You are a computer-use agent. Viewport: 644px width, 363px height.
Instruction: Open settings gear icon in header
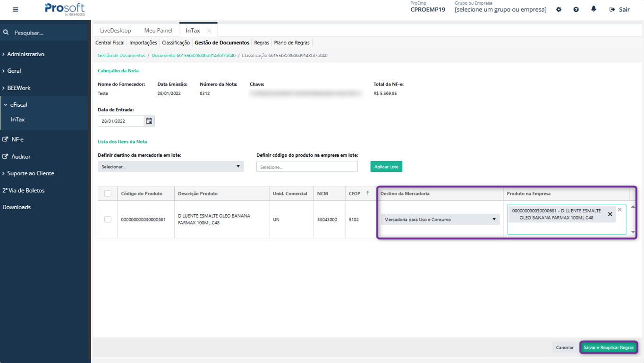pyautogui.click(x=559, y=9)
